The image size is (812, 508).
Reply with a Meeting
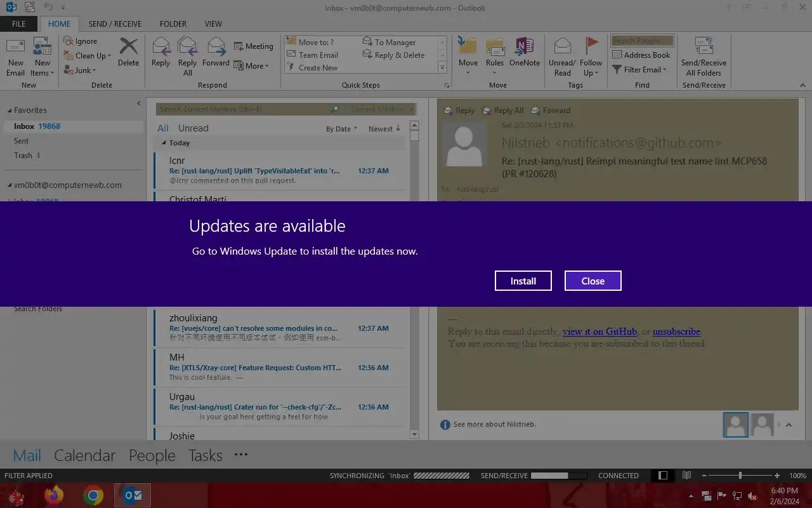point(253,46)
